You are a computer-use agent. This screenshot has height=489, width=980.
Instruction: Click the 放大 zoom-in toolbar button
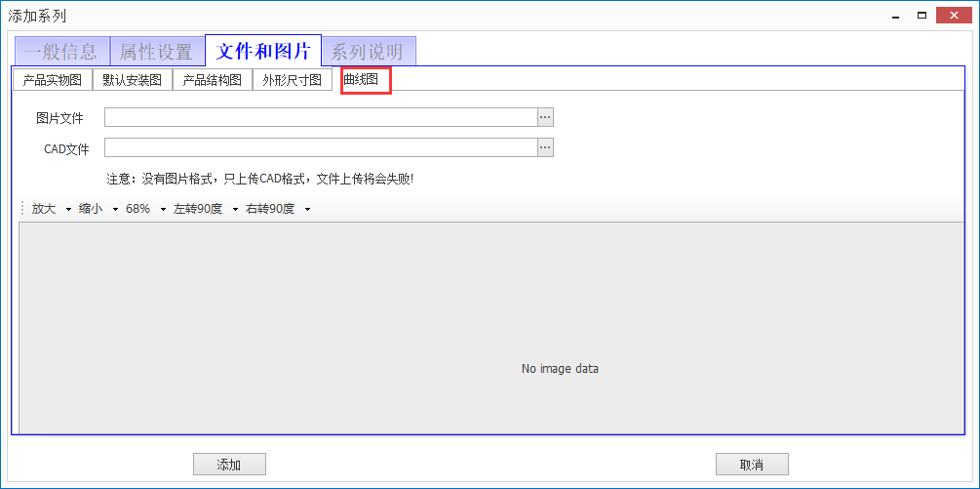[x=44, y=210]
